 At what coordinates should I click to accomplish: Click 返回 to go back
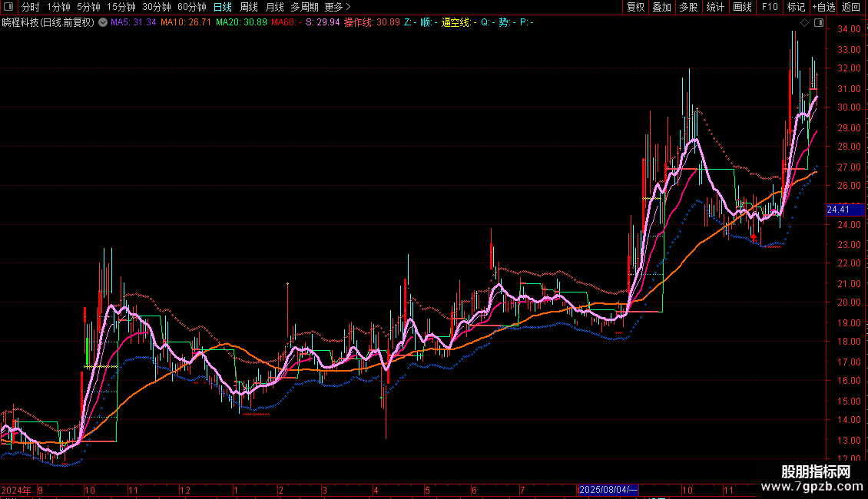tap(851, 7)
